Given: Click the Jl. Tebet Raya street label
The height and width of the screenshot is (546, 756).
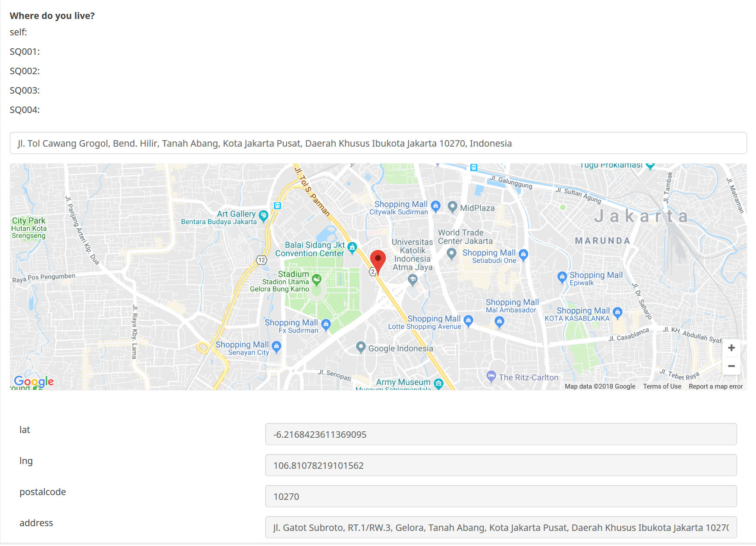Looking at the screenshot, I should (x=679, y=374).
